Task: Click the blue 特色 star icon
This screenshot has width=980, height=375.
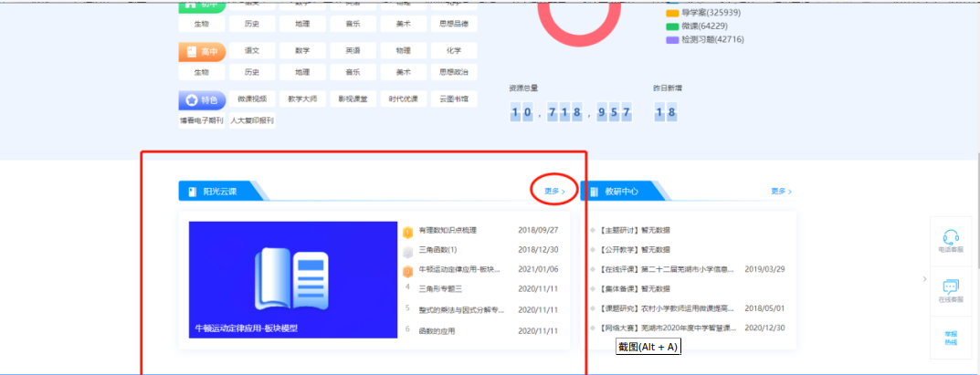Action: pos(191,100)
